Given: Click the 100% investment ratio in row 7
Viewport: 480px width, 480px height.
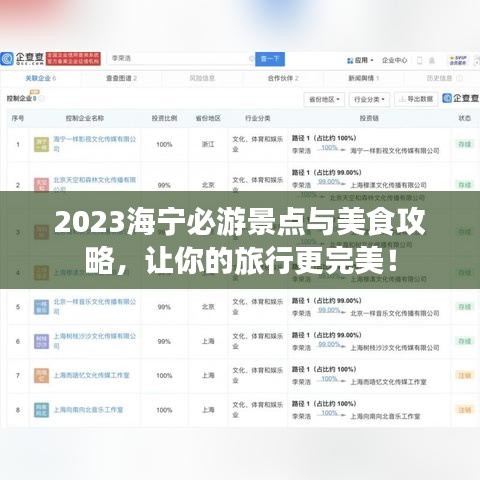Looking at the screenshot, I should click(164, 376).
